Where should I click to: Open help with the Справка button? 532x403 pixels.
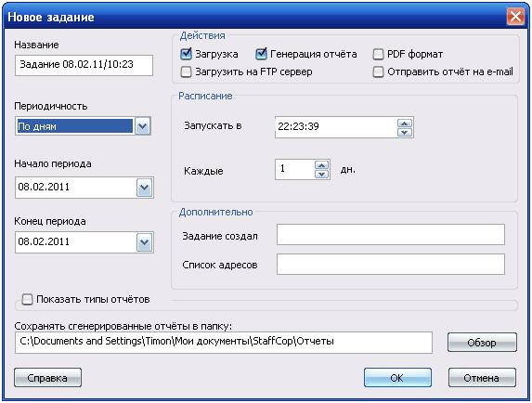[47, 378]
